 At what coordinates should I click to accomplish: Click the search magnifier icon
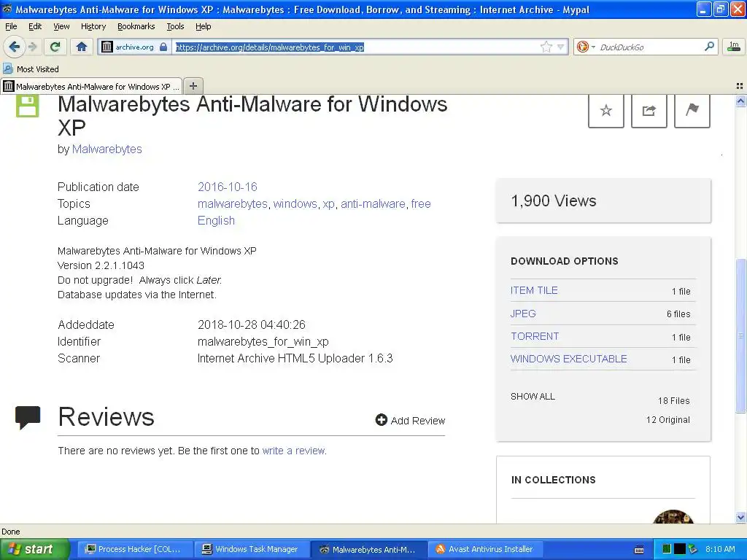(x=709, y=47)
